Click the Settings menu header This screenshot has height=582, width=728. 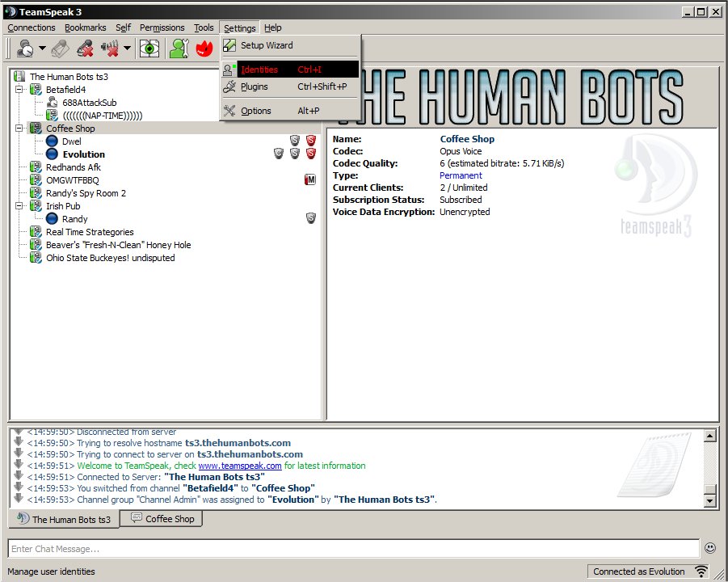(240, 27)
